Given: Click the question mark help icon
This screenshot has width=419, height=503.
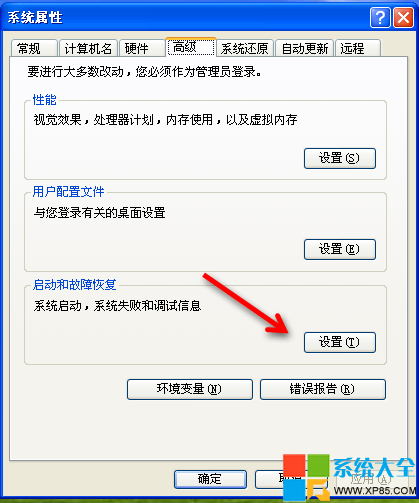Looking at the screenshot, I should point(380,17).
